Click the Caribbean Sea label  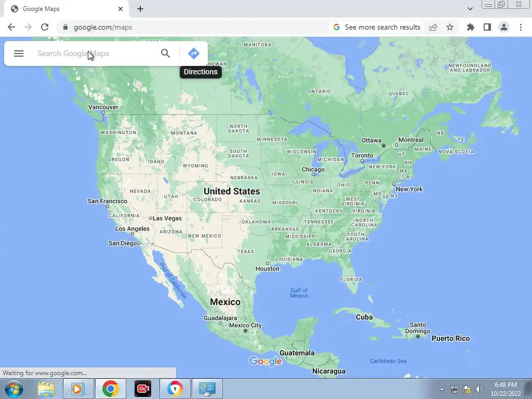click(x=388, y=362)
